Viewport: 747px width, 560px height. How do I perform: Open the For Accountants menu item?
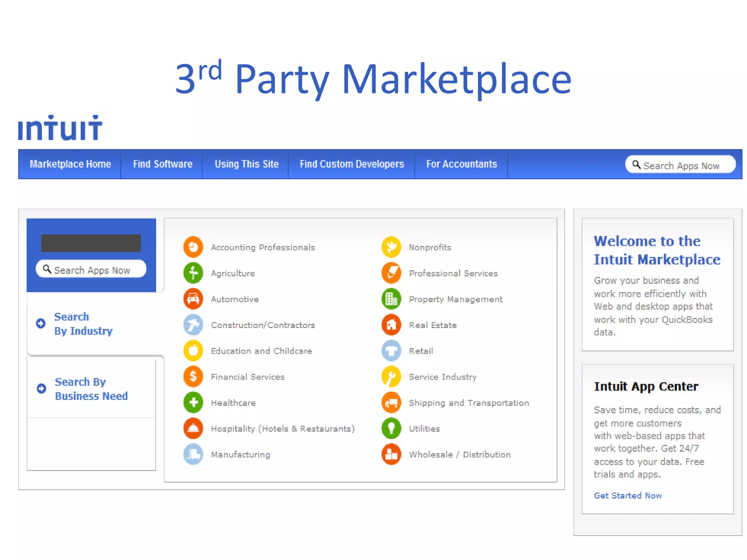tap(461, 164)
